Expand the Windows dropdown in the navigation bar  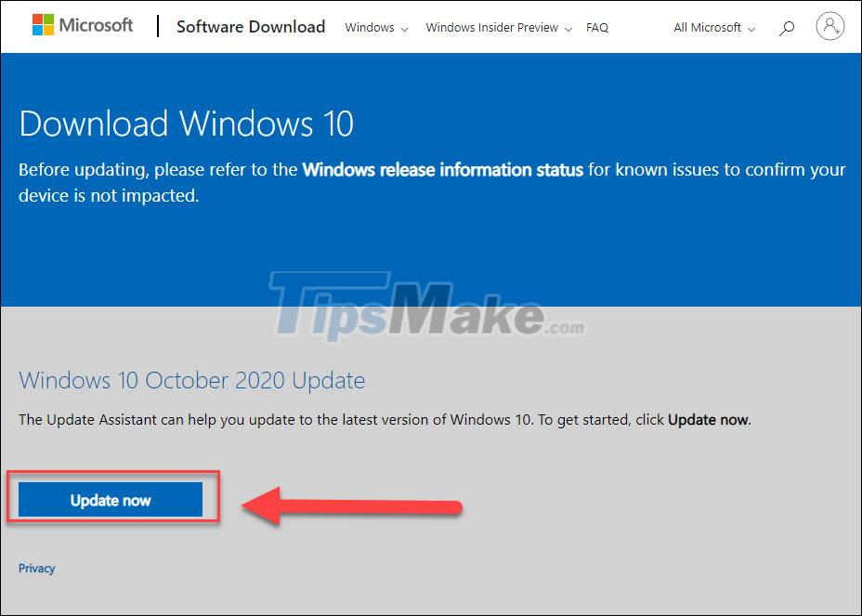point(369,28)
